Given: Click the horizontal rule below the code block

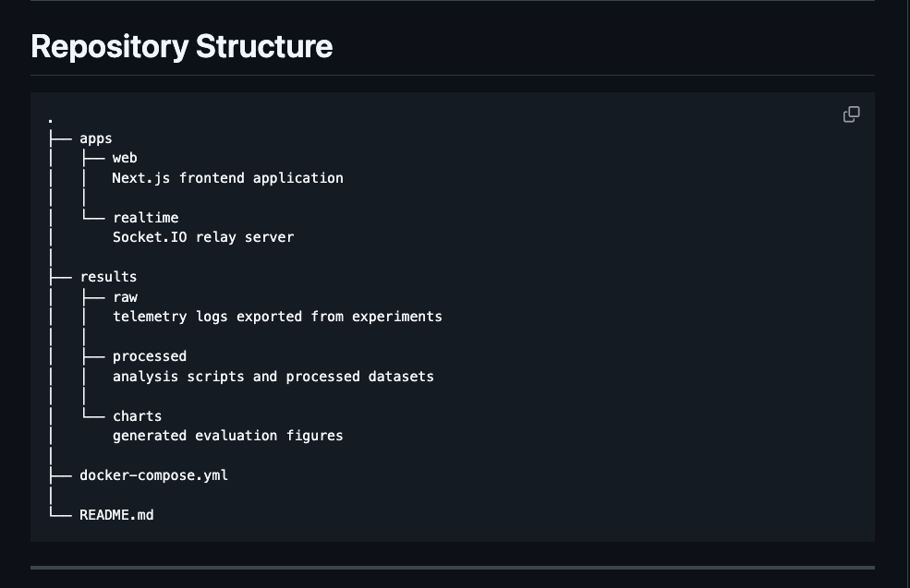Looking at the screenshot, I should (453, 568).
